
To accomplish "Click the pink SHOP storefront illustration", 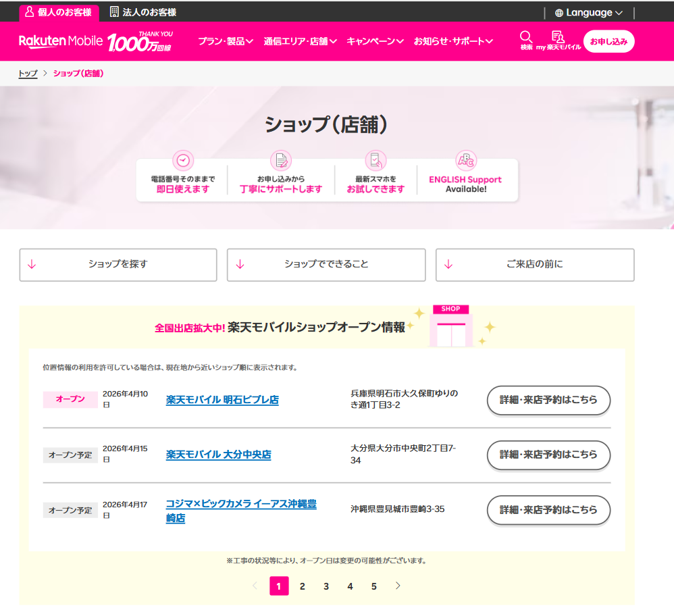I will pyautogui.click(x=450, y=326).
